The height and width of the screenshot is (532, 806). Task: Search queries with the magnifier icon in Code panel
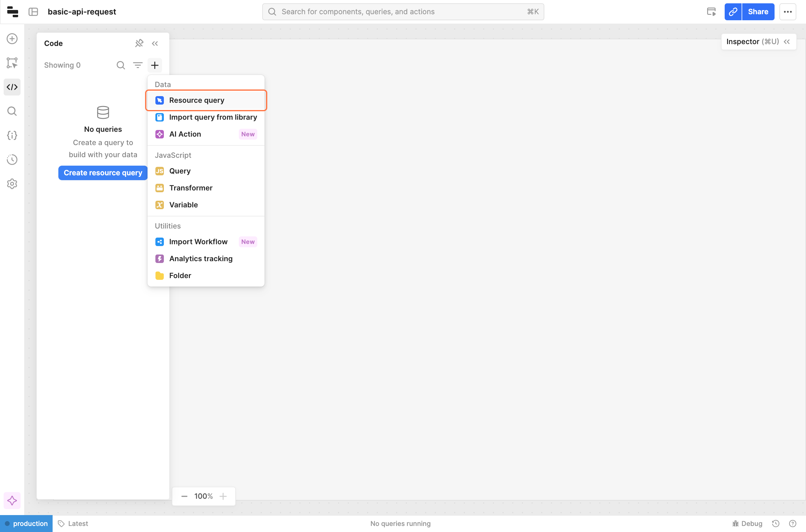[x=121, y=65]
